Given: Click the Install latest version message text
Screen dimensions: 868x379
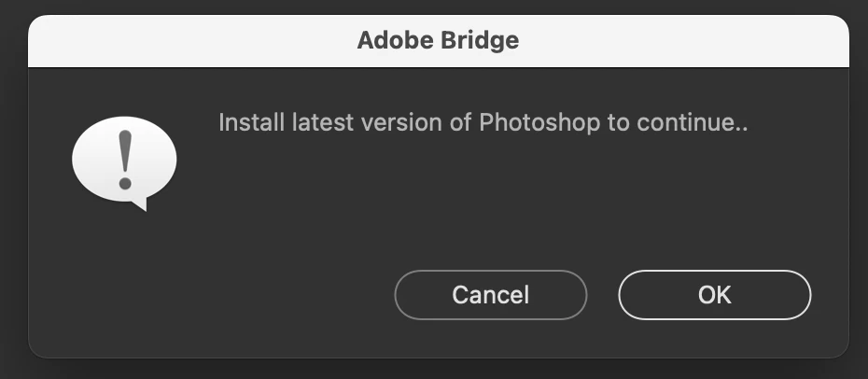Looking at the screenshot, I should pyautogui.click(x=483, y=122).
